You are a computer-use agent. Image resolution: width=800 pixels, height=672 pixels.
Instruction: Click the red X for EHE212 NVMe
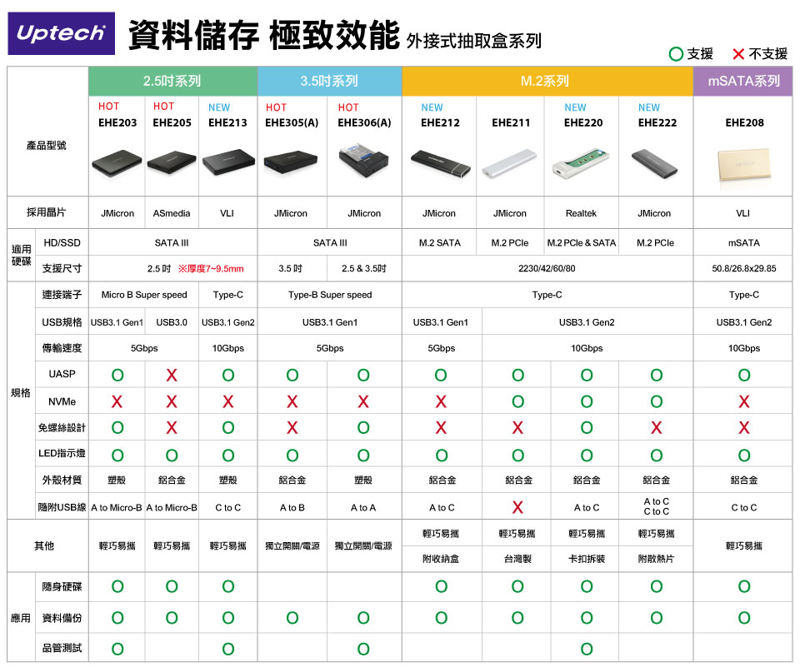tap(441, 401)
